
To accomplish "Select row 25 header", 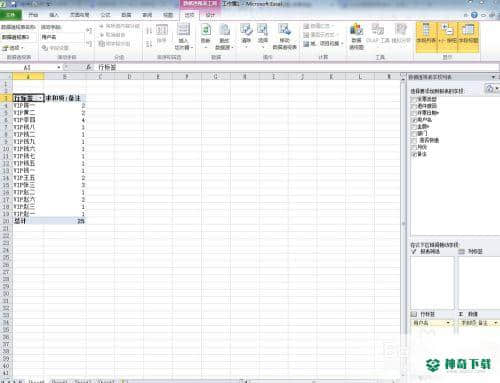I will pos(6,257).
